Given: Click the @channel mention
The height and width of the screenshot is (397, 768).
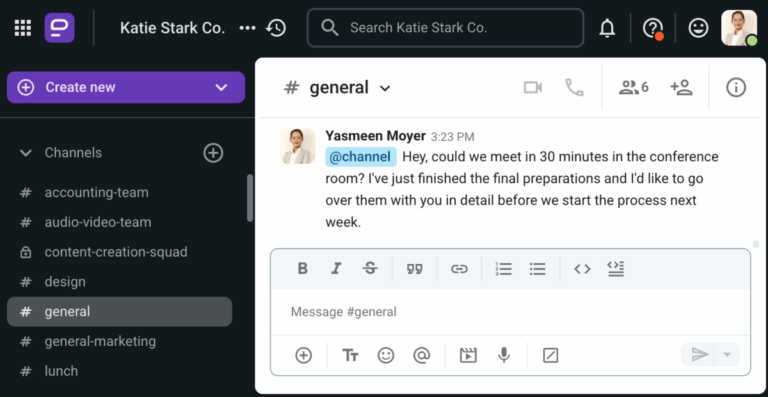Looking at the screenshot, I should [x=360, y=157].
